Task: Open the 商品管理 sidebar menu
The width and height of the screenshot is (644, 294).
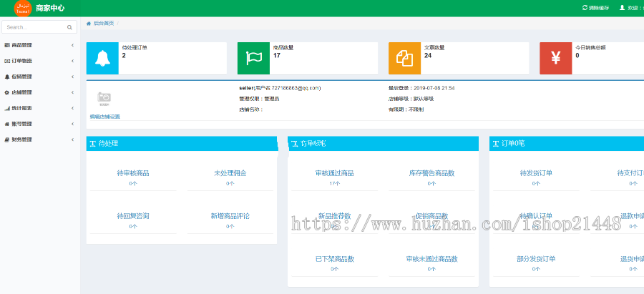Action: (40, 45)
